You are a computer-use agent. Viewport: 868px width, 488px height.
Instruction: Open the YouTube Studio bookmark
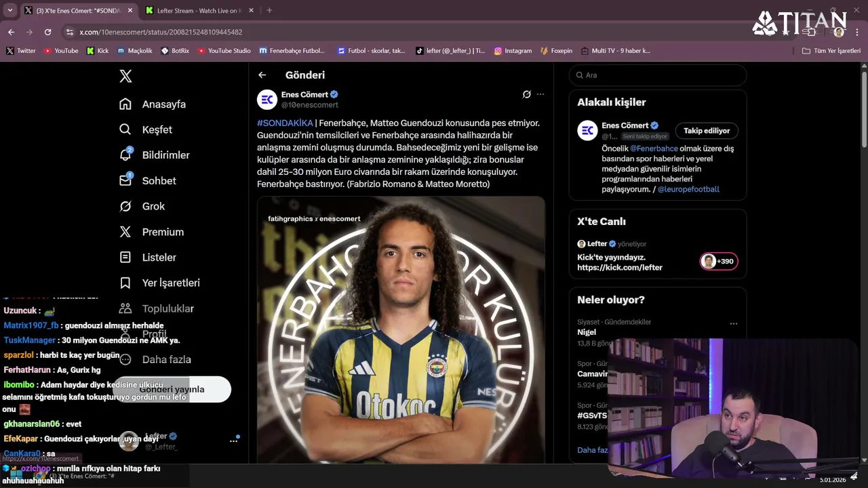224,51
